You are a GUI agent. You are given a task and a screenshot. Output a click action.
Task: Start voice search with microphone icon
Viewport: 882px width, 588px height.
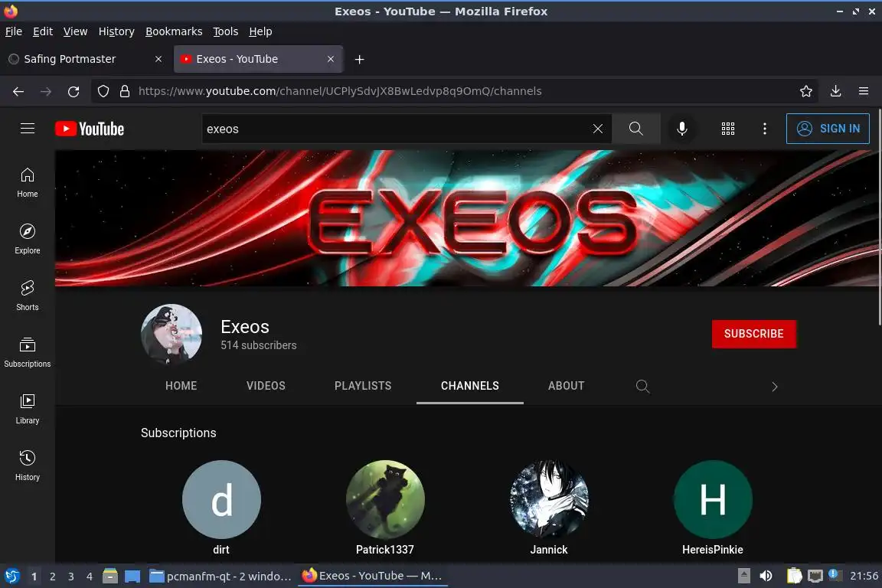pyautogui.click(x=681, y=129)
